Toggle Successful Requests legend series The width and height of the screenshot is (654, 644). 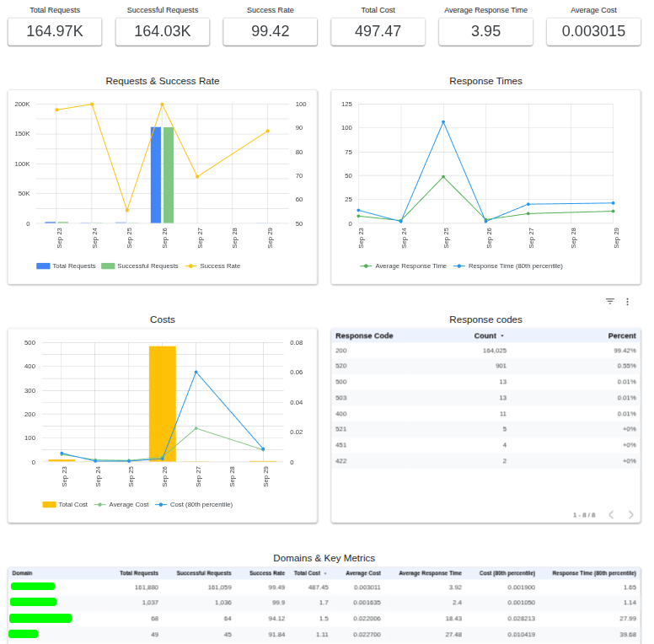(x=140, y=266)
